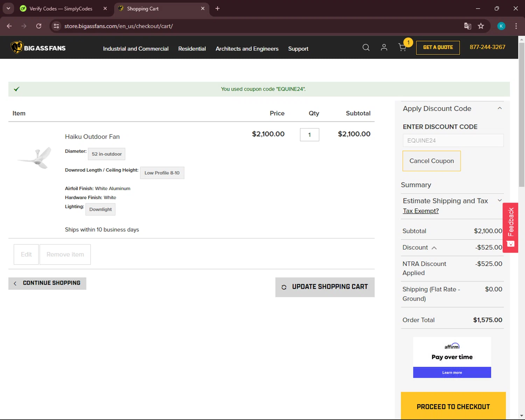
Task: Click UPDATE SHOPPING CART button
Action: (x=325, y=287)
